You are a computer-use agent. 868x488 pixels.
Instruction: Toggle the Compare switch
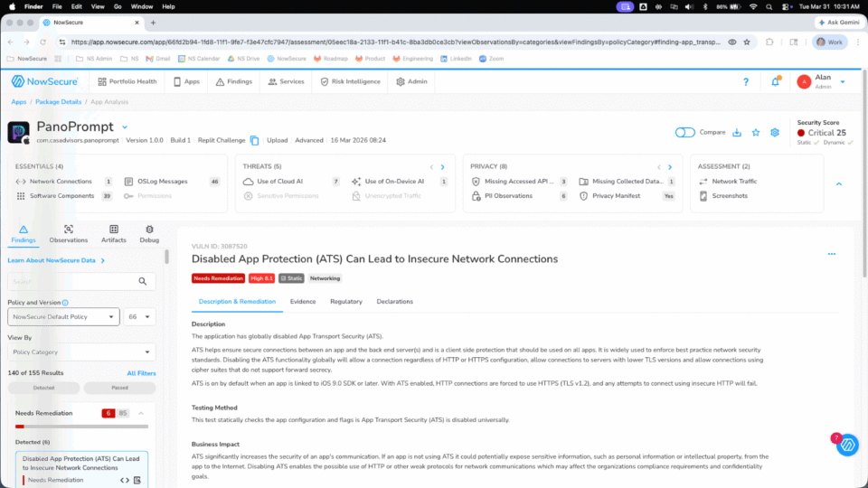coord(684,133)
